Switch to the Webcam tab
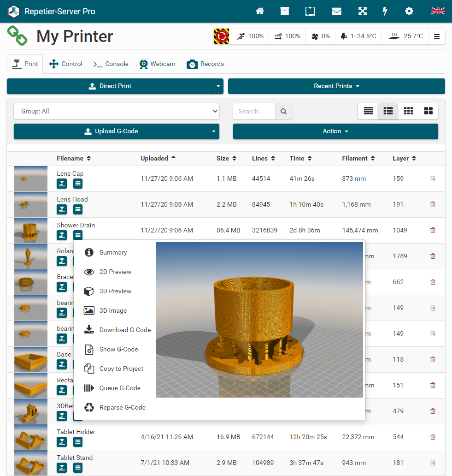This screenshot has width=452, height=476. pos(158,64)
